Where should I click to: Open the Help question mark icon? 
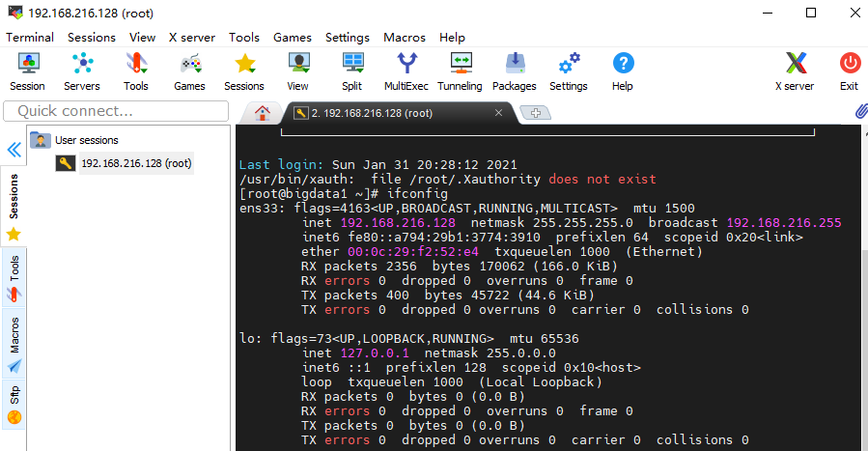pyautogui.click(x=623, y=71)
